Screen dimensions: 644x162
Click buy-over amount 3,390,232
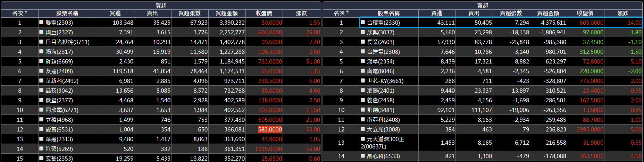(232, 23)
